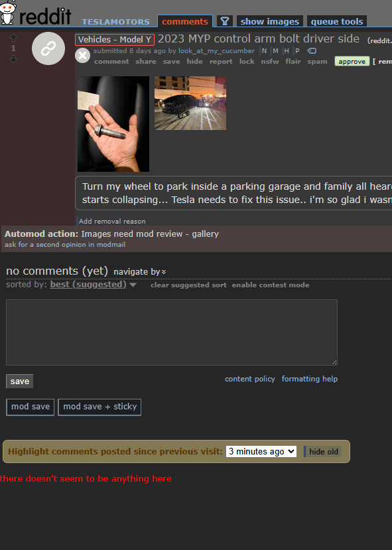Click the Reddit alien logo

(8, 13)
